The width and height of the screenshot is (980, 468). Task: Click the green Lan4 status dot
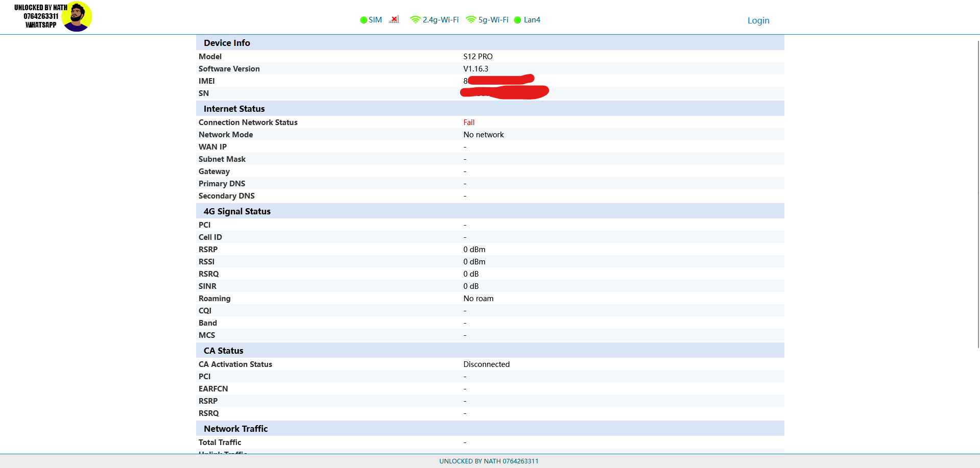point(517,20)
